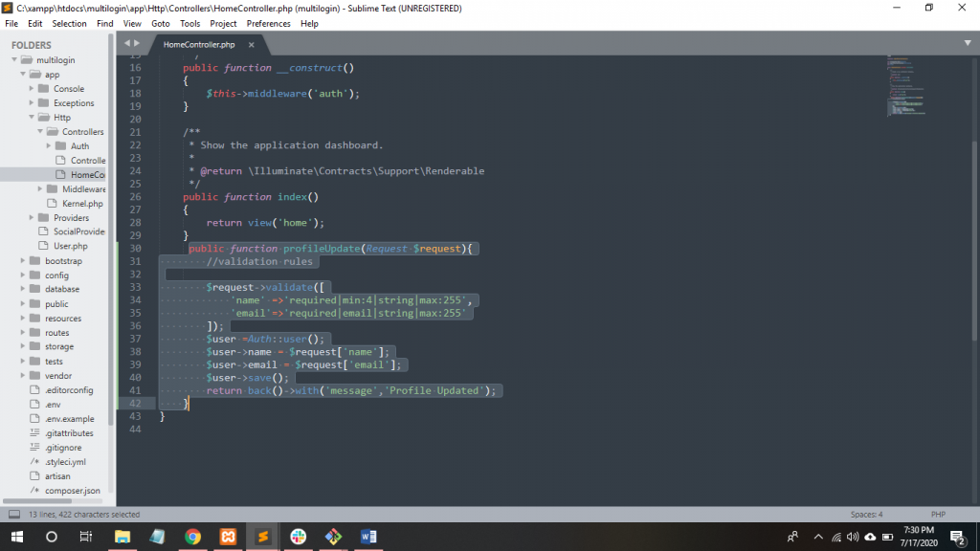Collapse the Controllers folder
980x551 pixels.
40,132
